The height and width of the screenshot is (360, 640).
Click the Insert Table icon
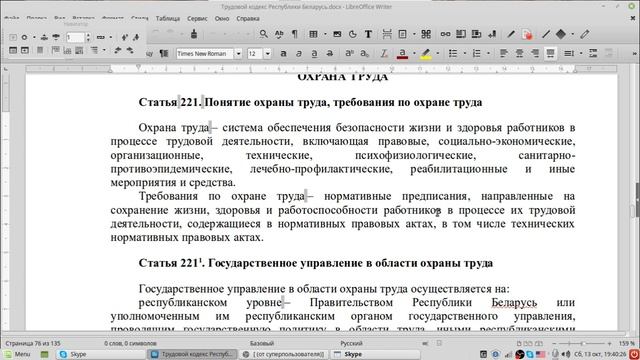(313, 34)
